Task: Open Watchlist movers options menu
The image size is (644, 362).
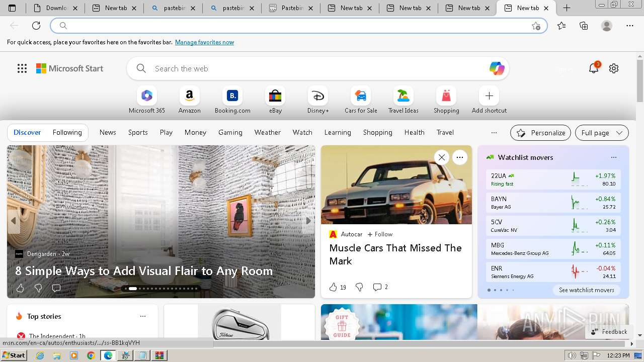Action: pos(613,157)
